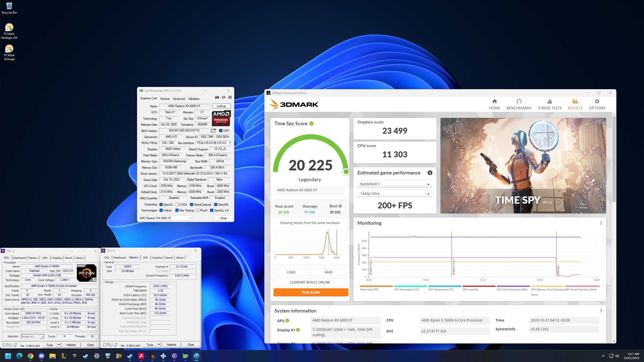Screen dimensions: 644x362
Task: Toggle the DirectCompute checkbox
Action: coord(191,205)
